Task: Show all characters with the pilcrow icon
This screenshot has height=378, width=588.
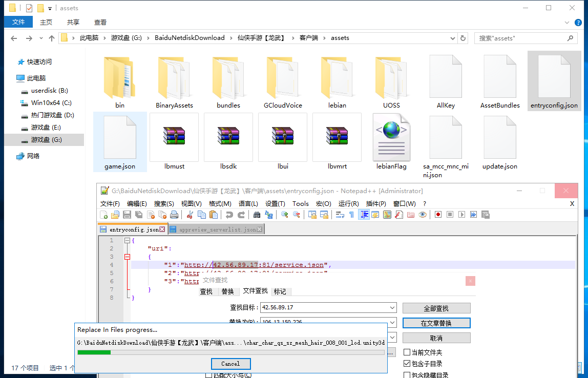Action: point(351,215)
